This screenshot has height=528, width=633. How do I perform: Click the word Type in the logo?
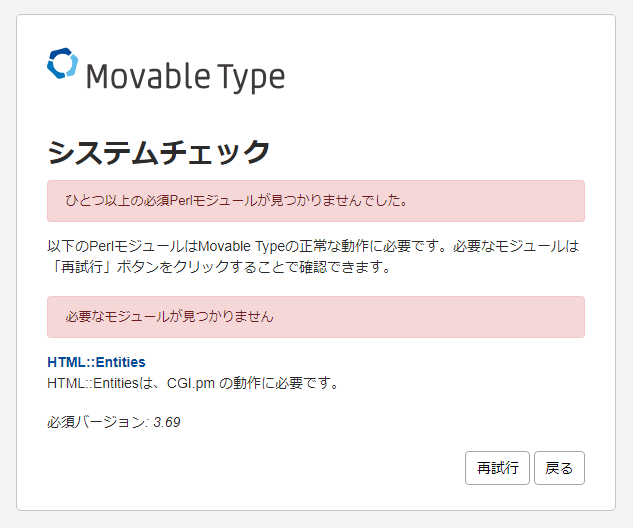tap(251, 78)
